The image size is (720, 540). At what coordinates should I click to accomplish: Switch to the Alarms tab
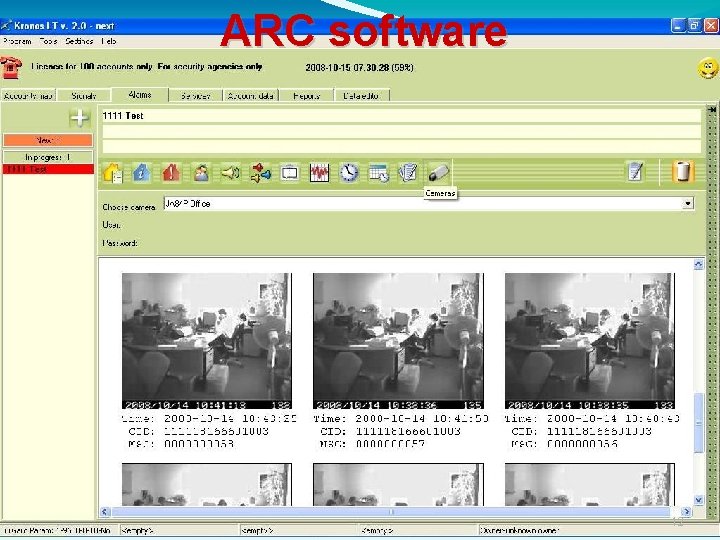[x=140, y=95]
